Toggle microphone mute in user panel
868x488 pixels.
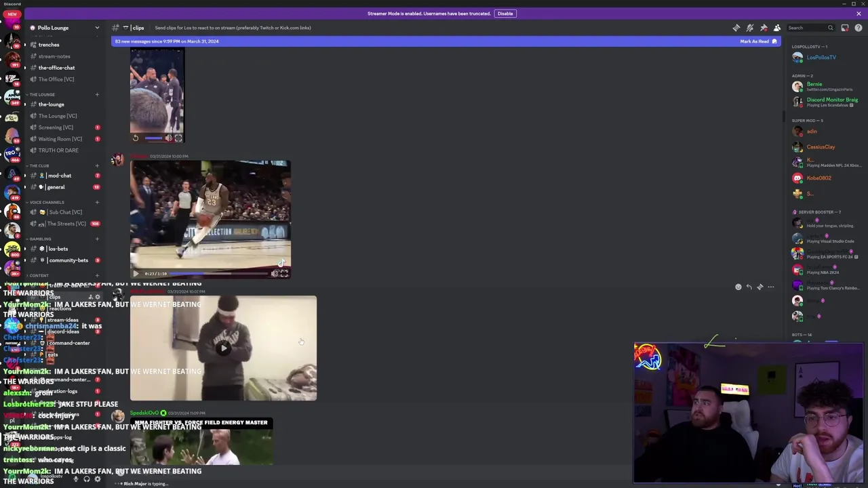pyautogui.click(x=76, y=479)
